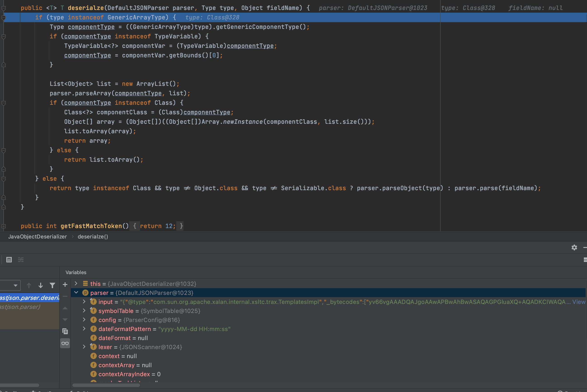The width and height of the screenshot is (587, 392).
Task: Select the highlighted fastjson.parser.deseri frame
Action: point(30,298)
